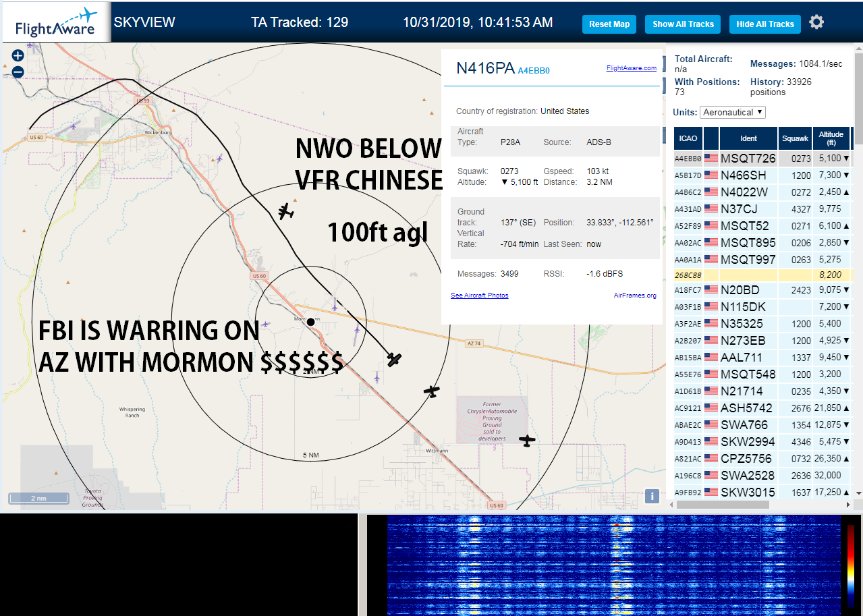Image resolution: width=863 pixels, height=616 pixels.
Task: Sort table by ICAO column header
Action: pyautogui.click(x=688, y=138)
